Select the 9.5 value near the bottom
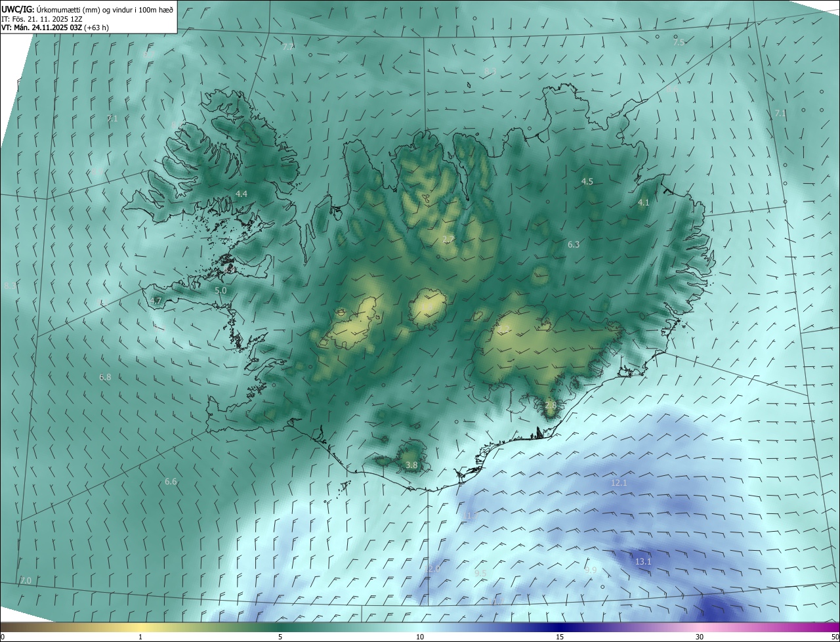 (x=480, y=573)
